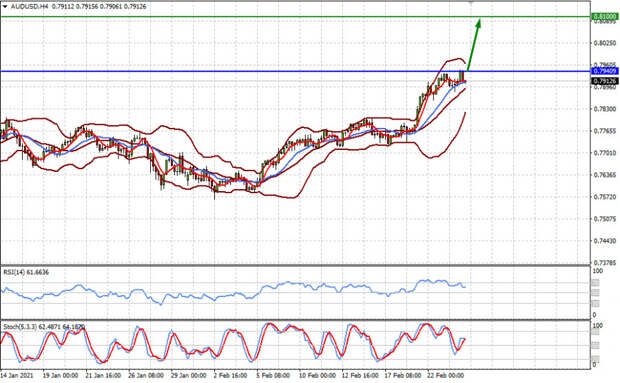620x383 pixels.
Task: Click the 0.78300 price axis value
Action: (x=605, y=109)
